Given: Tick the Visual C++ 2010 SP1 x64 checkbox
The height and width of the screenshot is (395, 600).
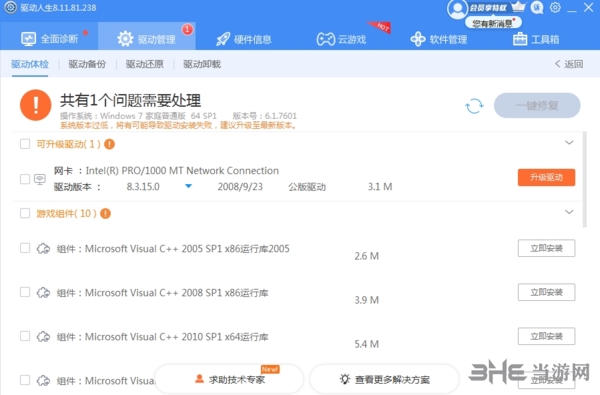Looking at the screenshot, I should [x=25, y=336].
